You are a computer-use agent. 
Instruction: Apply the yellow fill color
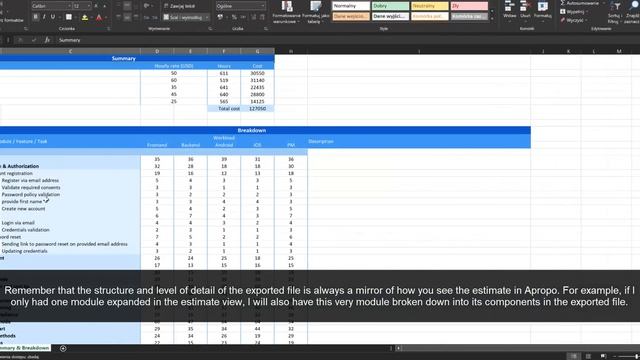pos(84,17)
